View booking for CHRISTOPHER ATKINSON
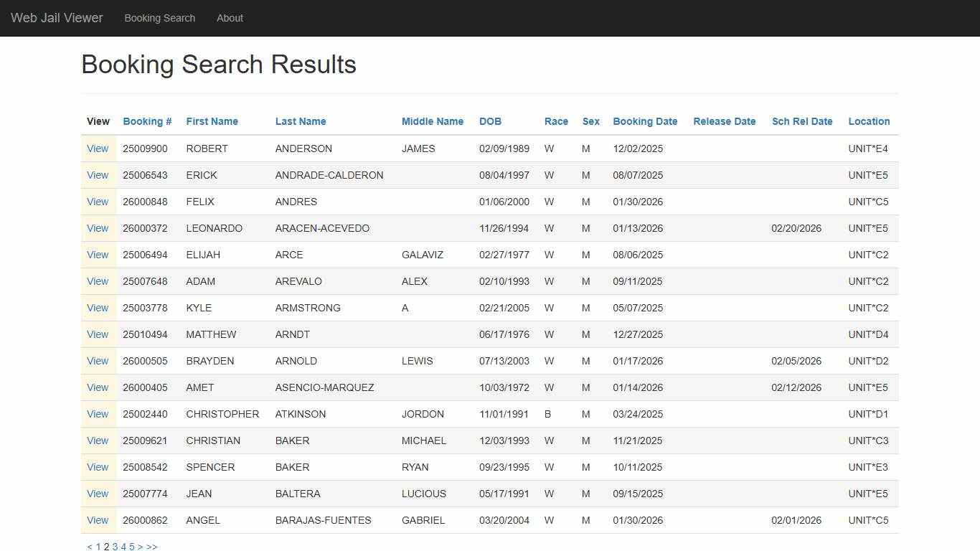The width and height of the screenshot is (980, 551). click(98, 414)
